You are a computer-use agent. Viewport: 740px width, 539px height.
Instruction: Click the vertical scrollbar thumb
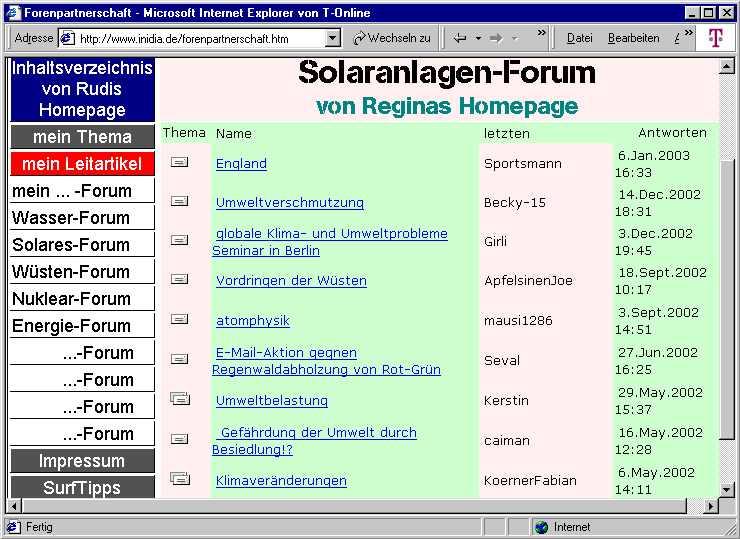click(x=727, y=298)
